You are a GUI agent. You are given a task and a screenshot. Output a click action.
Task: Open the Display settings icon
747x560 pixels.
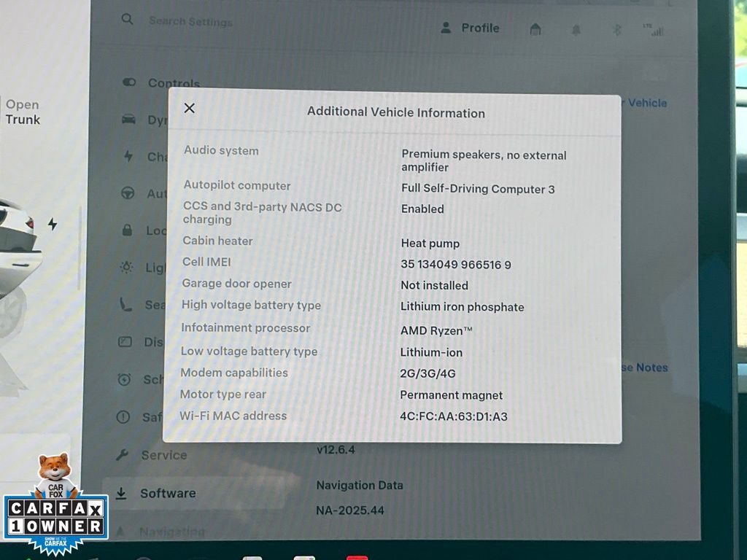(125, 341)
